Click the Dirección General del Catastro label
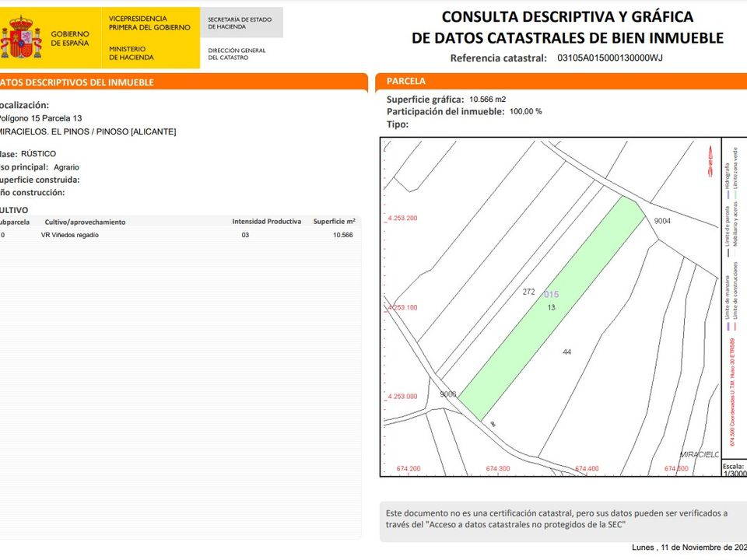 click(x=237, y=54)
